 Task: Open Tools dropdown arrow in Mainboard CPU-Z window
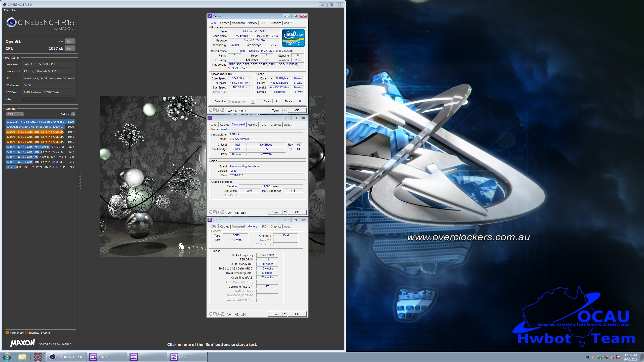285,212
